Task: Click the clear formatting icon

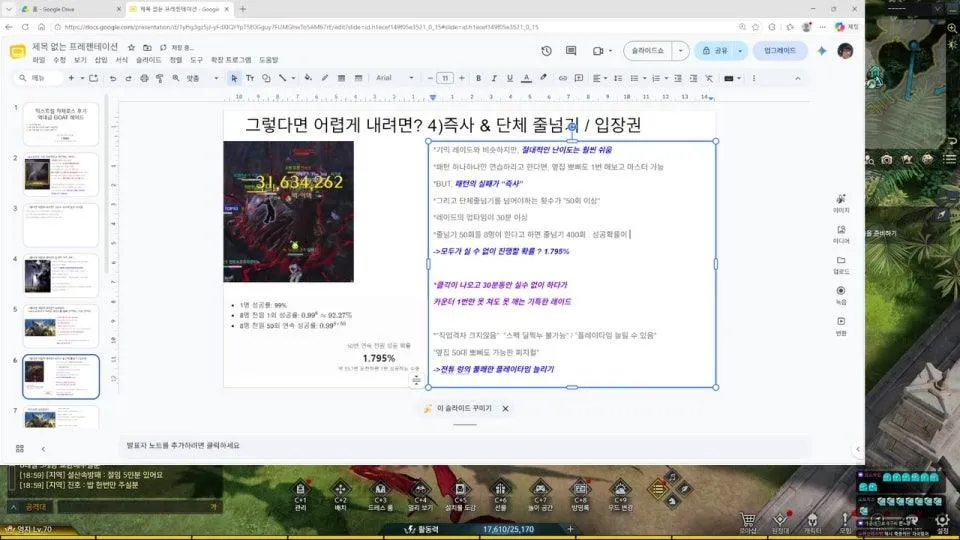Action: 709,78
